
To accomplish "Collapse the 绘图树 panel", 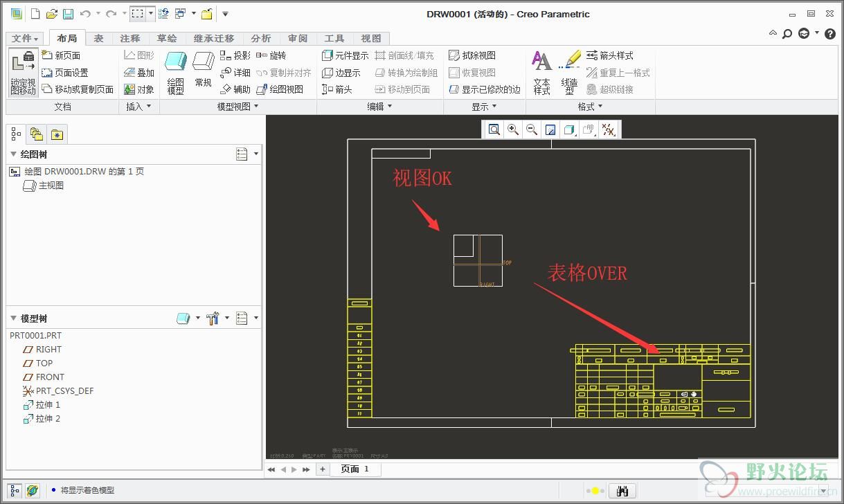I will point(14,154).
